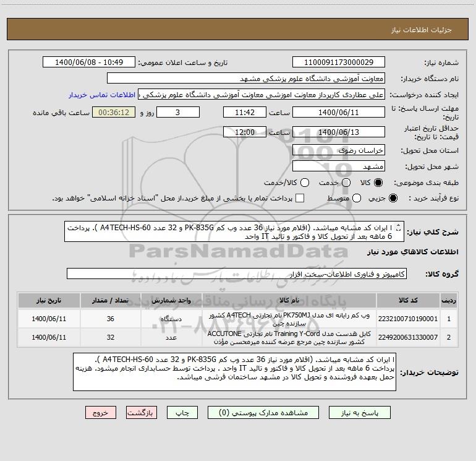Click the unit cell عدد
Screen dimensions: 476x461
[x=171, y=337]
